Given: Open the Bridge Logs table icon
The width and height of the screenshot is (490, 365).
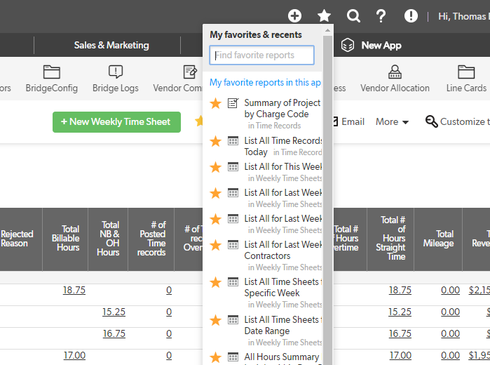Looking at the screenshot, I should [115, 71].
